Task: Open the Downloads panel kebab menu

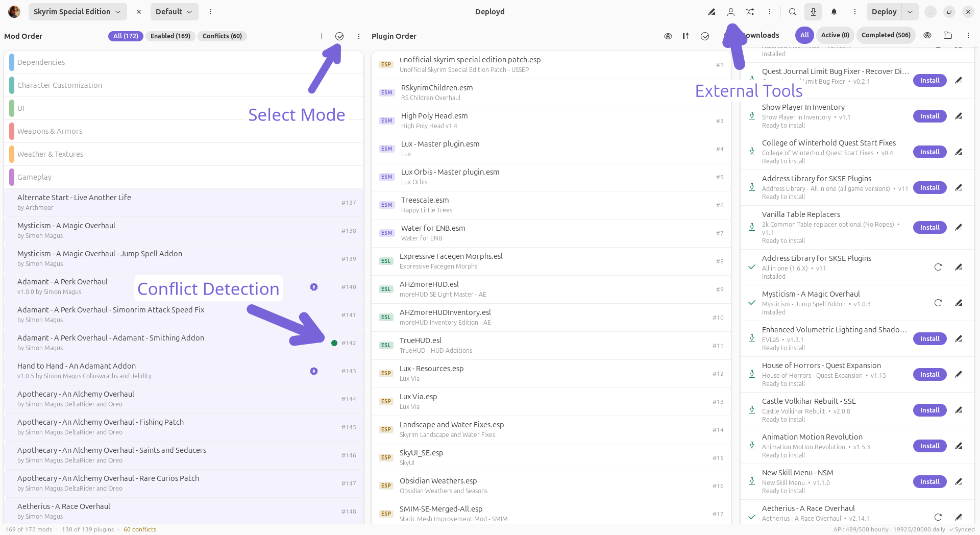Action: (x=968, y=35)
